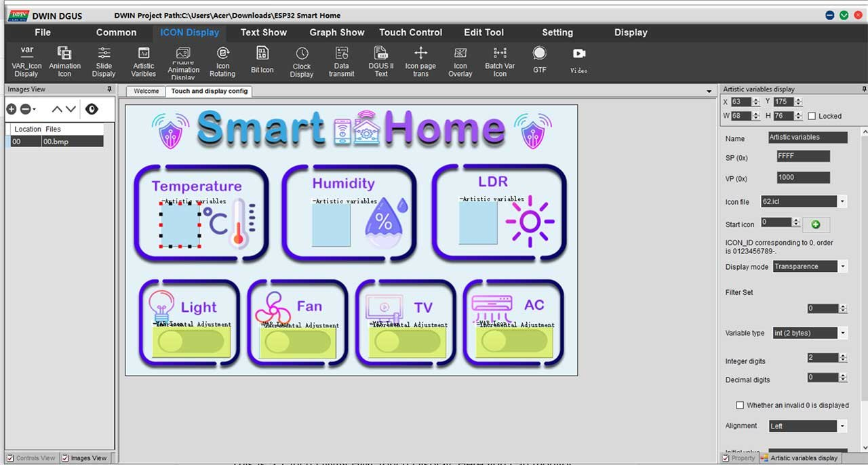Select the VAR_Icon Display tool

(x=26, y=60)
